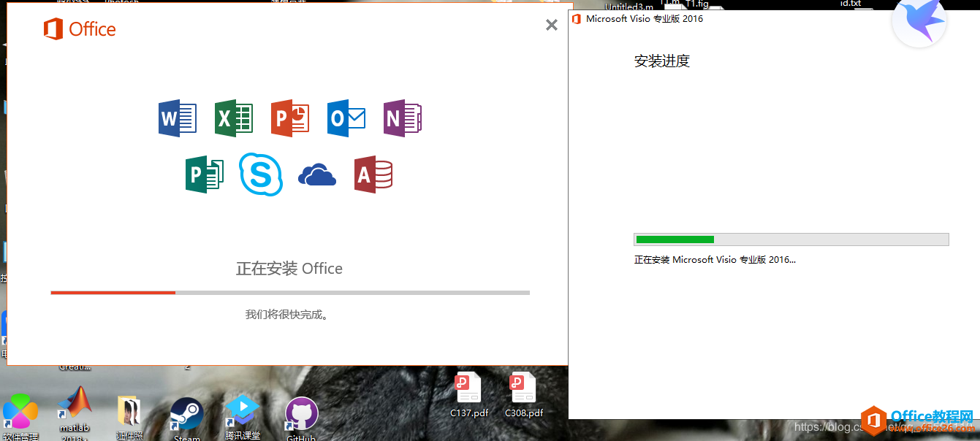Screen dimensions: 980x441
Task: Click the Office logo in the installer header
Action: (79, 29)
